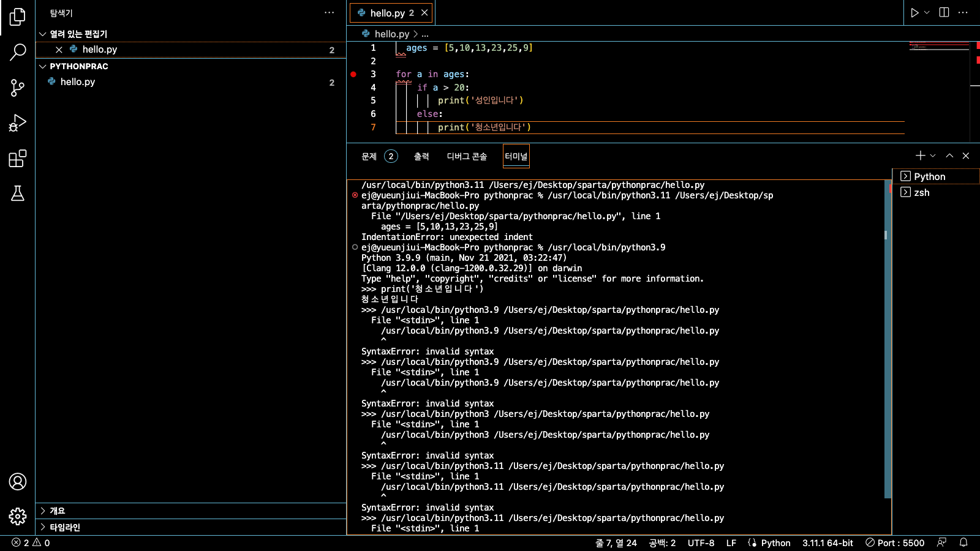
Task: Open the feedback icon in status bar
Action: point(941,542)
